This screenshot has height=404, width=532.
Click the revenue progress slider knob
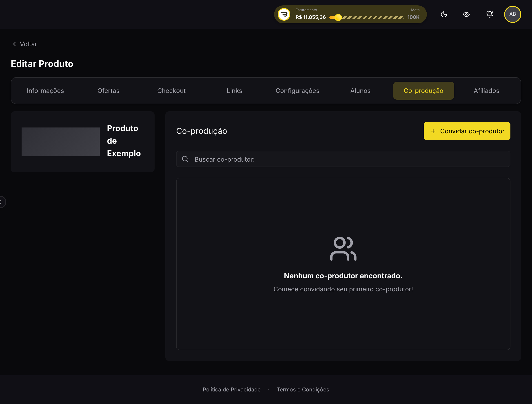338,17
